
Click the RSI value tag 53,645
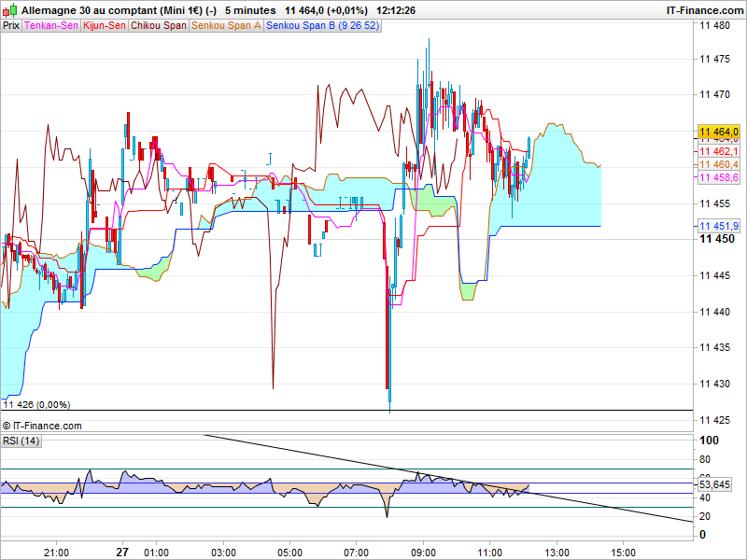click(x=714, y=484)
